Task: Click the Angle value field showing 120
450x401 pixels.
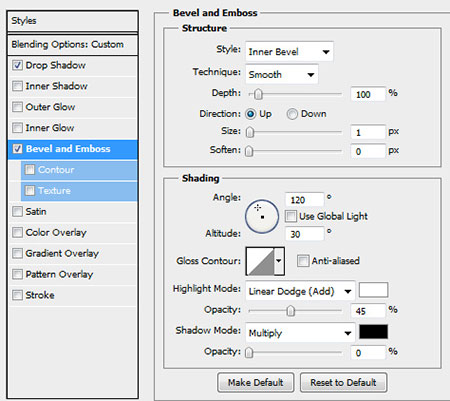Action: point(304,200)
